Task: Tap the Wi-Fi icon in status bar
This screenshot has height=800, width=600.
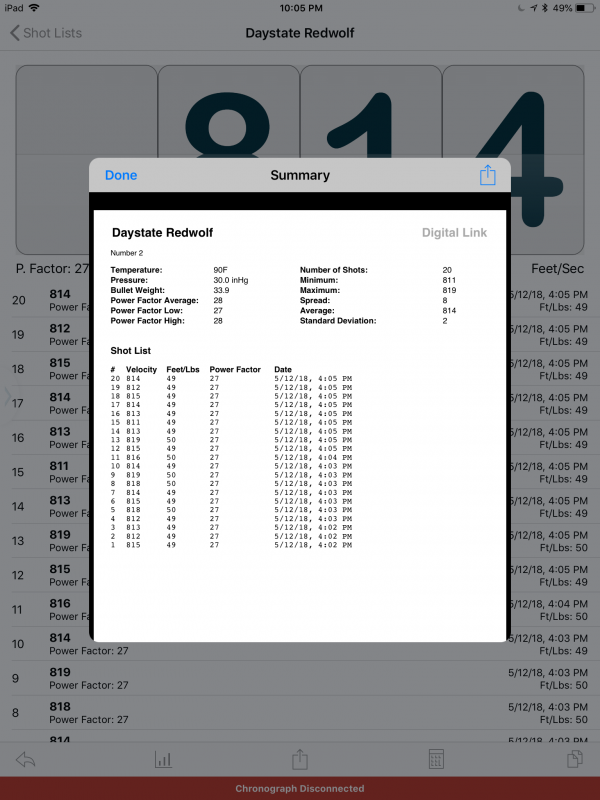Action: coord(34,8)
